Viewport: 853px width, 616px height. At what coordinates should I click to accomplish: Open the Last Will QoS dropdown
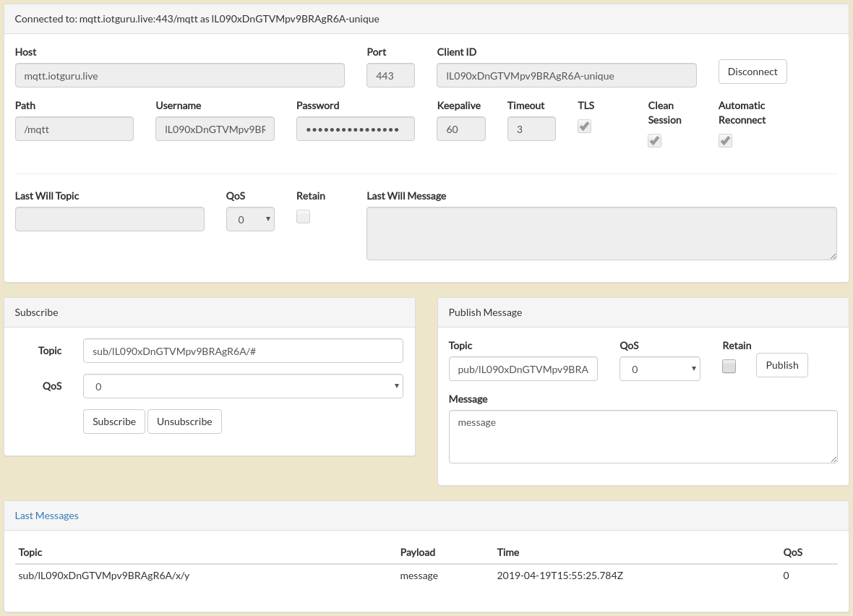point(250,219)
